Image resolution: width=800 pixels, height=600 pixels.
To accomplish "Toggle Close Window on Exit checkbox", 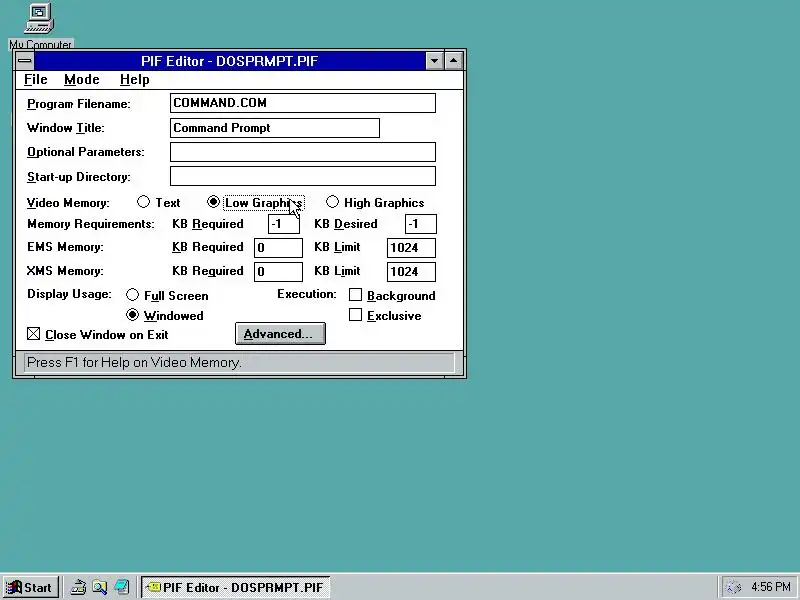I will tap(97, 335).
